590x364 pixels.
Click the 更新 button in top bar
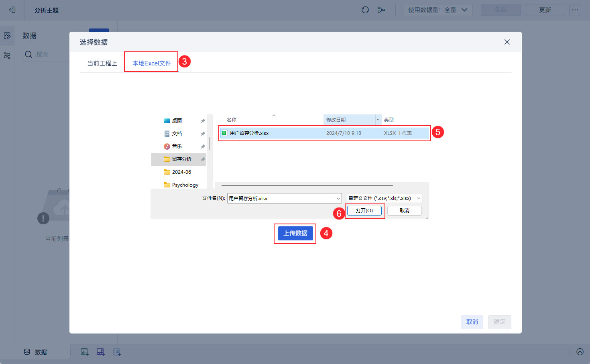pos(545,10)
